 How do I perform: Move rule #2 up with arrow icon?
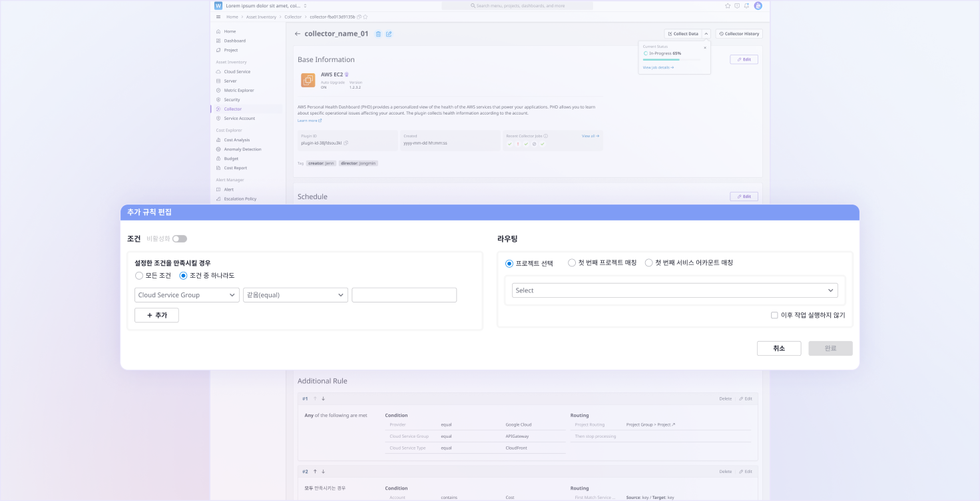point(315,471)
